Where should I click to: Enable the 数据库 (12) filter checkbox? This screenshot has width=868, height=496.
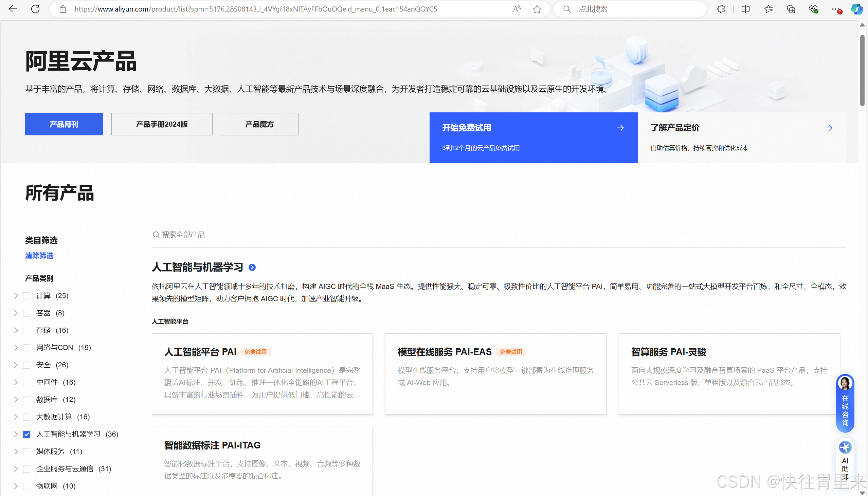(x=27, y=400)
